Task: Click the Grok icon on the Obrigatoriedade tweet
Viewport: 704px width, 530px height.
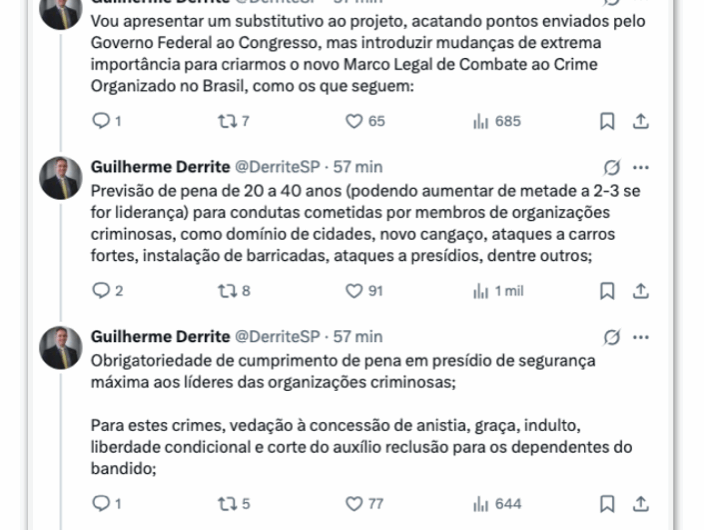Action: pos(612,337)
